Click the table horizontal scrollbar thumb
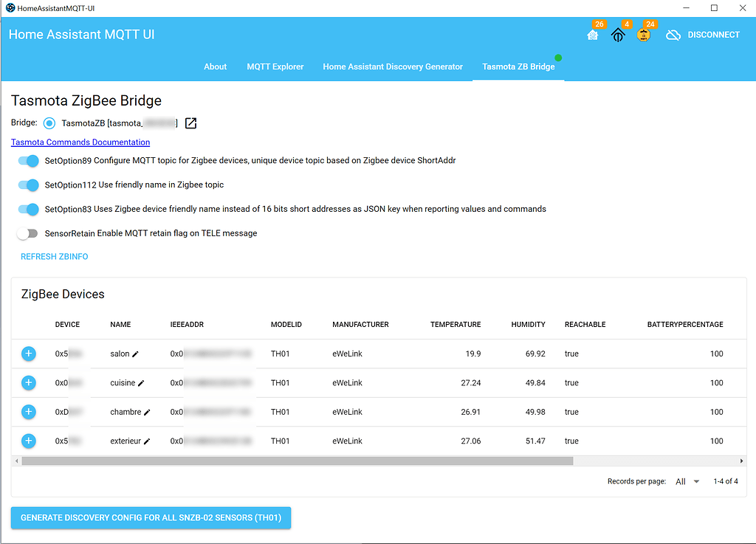This screenshot has height=544, width=756. (x=298, y=461)
